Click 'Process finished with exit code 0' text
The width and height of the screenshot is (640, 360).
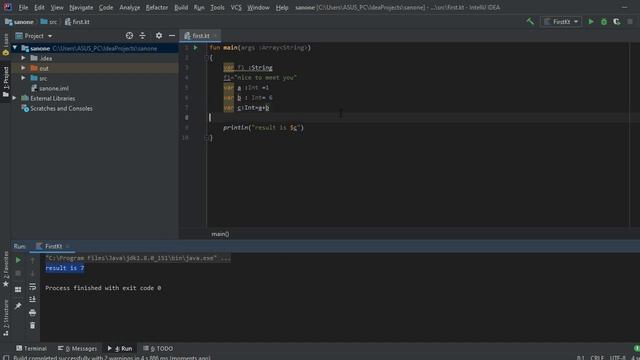click(103, 288)
